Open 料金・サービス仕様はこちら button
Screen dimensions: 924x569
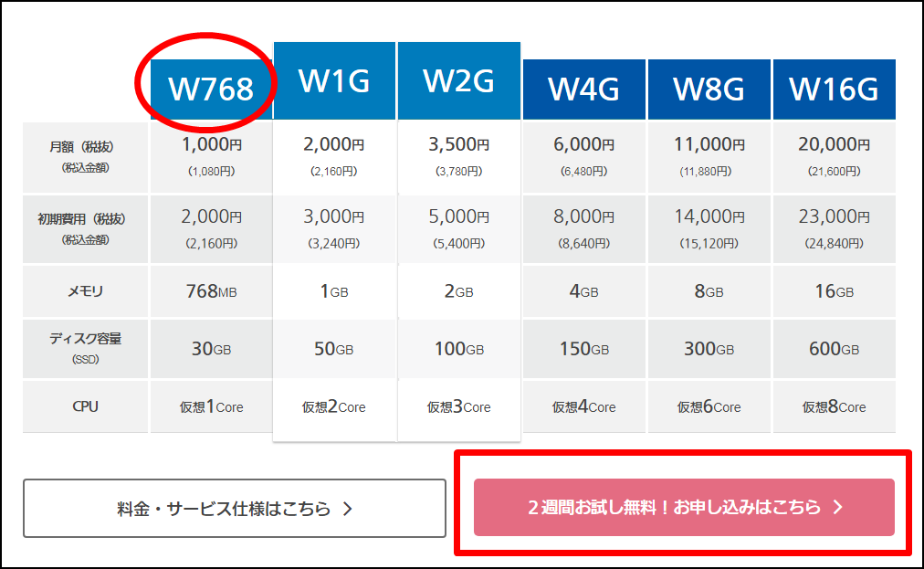click(234, 509)
